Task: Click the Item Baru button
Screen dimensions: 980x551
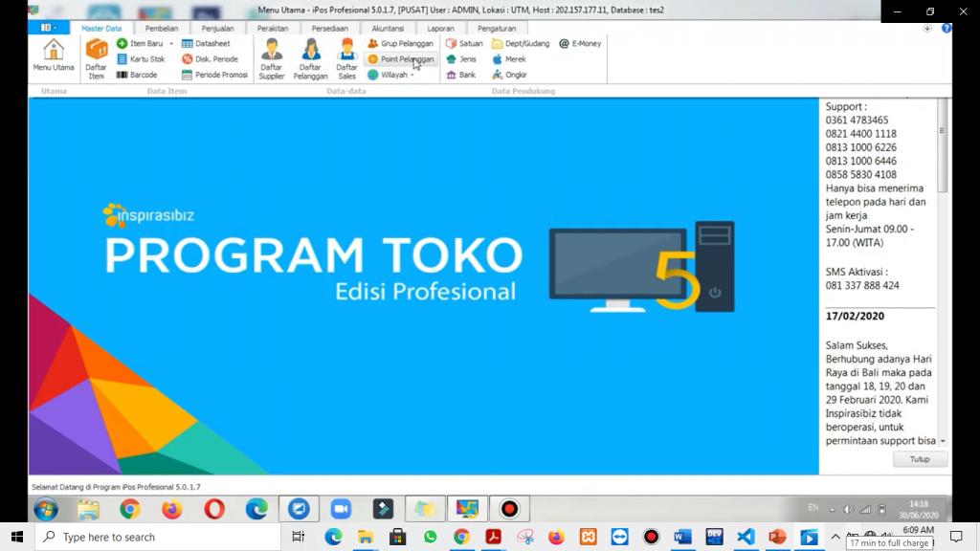Action: point(140,43)
